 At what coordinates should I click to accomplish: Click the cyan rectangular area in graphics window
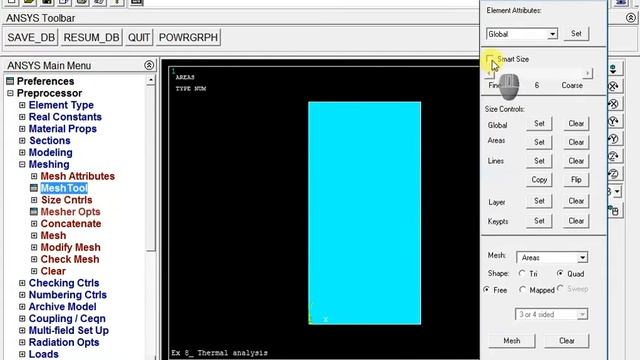(x=364, y=213)
